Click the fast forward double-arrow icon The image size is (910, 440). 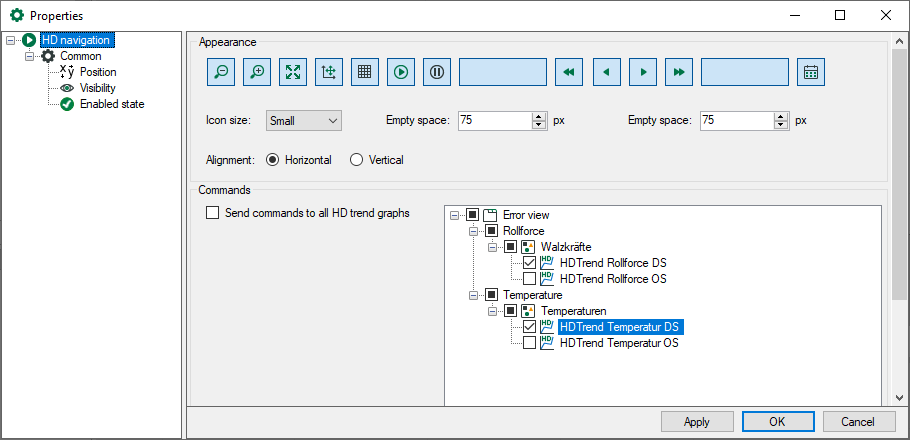pos(678,72)
